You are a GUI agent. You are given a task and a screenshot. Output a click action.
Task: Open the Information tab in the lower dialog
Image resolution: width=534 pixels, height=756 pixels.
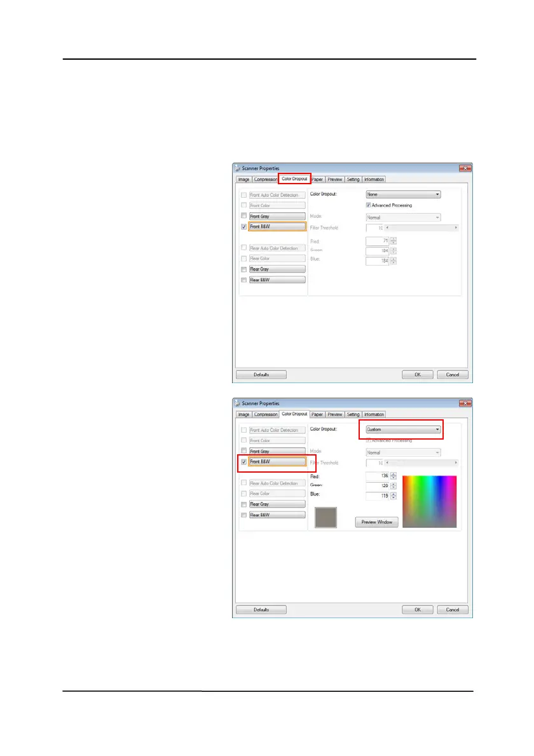click(x=374, y=414)
